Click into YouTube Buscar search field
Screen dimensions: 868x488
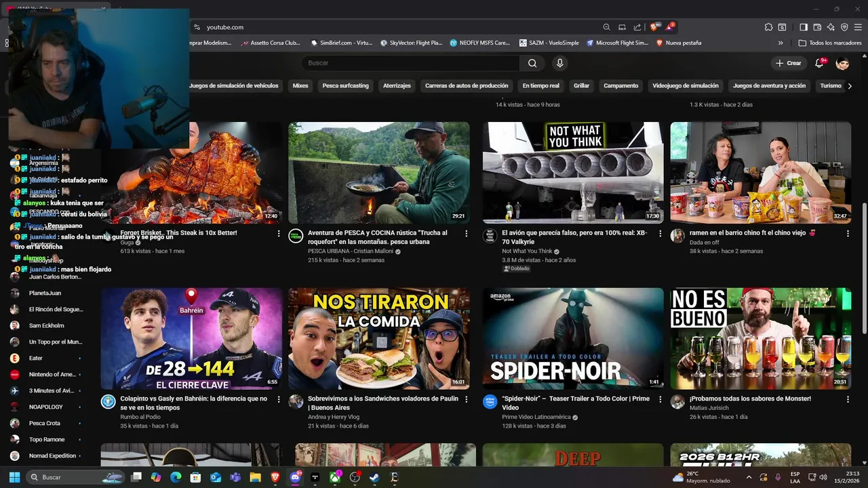(x=410, y=63)
